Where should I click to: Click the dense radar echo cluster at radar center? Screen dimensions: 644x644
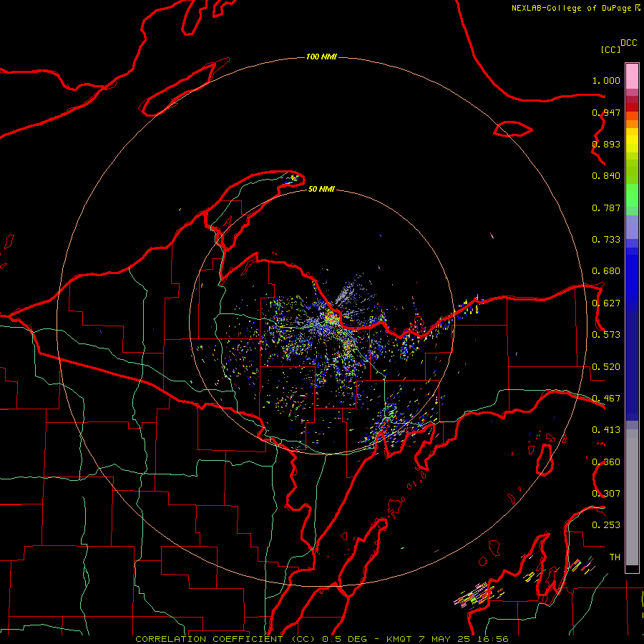point(331,318)
